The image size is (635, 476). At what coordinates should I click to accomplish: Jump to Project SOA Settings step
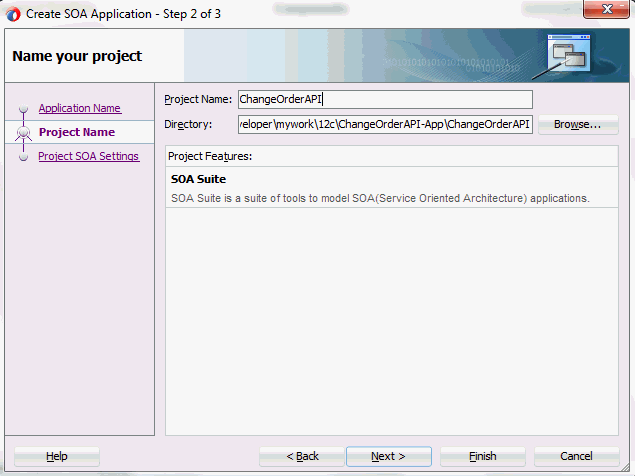pos(89,156)
